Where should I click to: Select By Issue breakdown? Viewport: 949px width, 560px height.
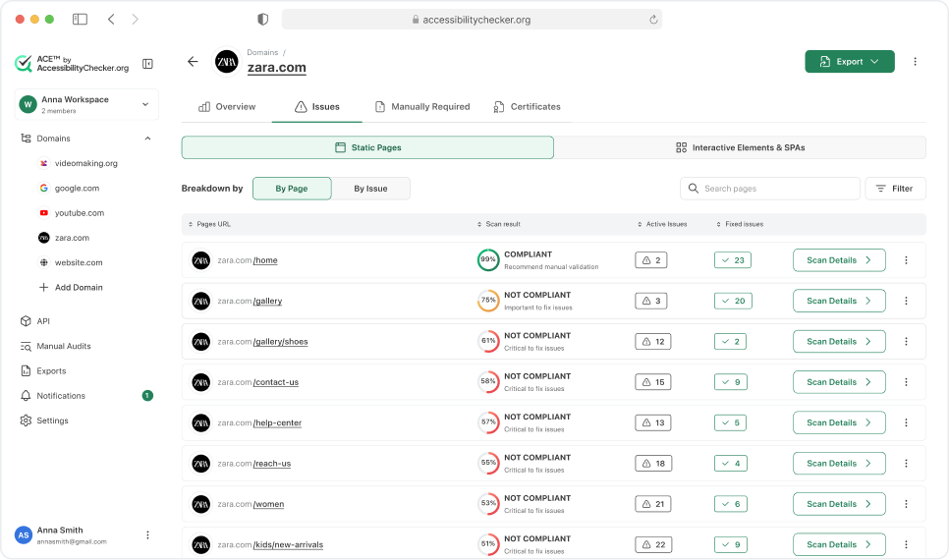point(370,189)
